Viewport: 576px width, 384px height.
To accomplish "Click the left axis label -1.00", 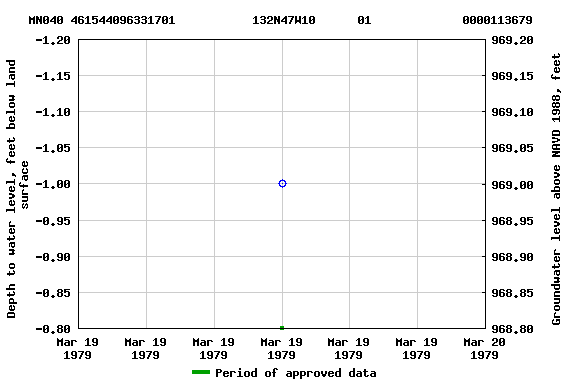I will (x=53, y=184).
